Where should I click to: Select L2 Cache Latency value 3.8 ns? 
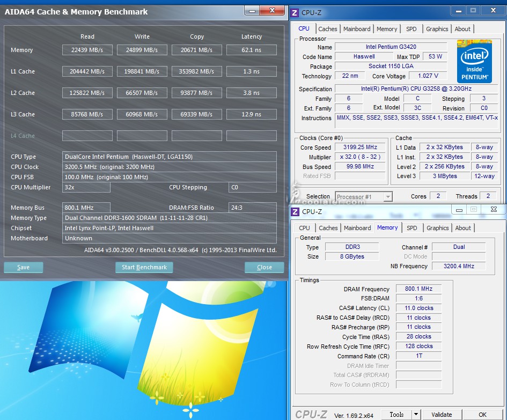coord(252,93)
